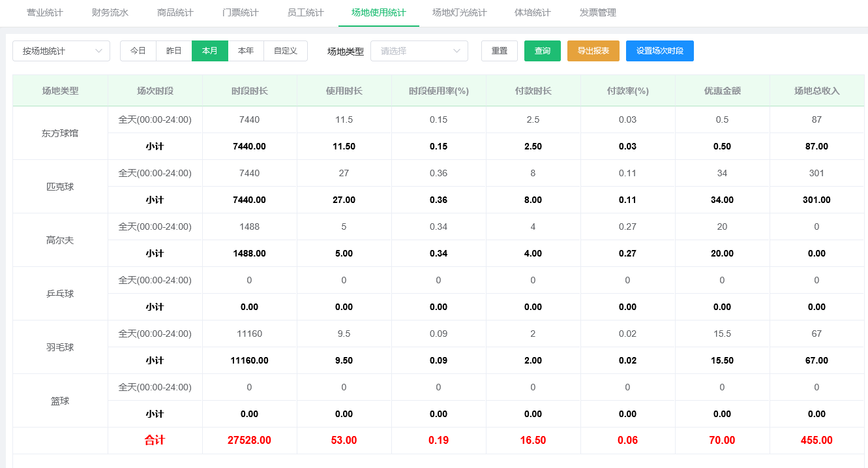Run the query with the 查询 button

pos(542,51)
